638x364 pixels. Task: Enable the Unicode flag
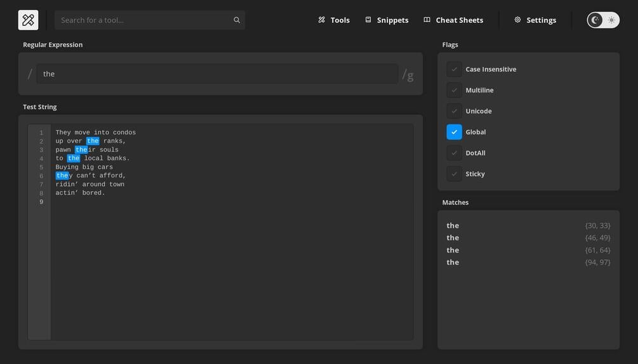(x=454, y=111)
